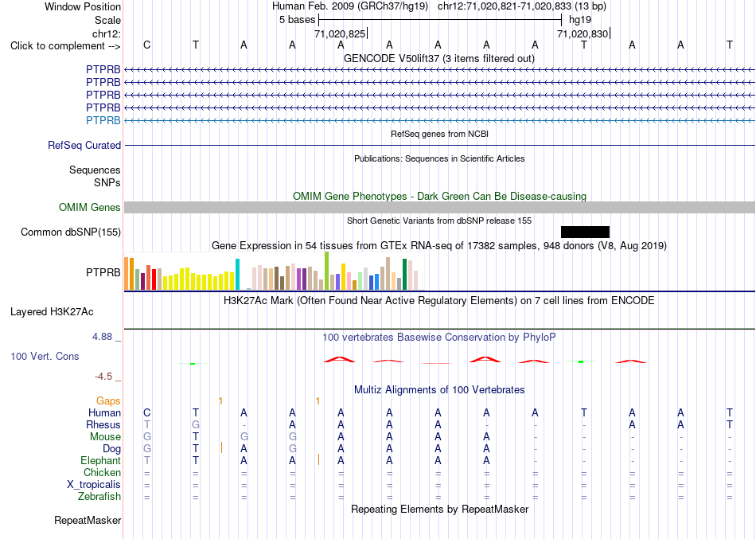This screenshot has height=539, width=756.
Task: Click the '5 bases' scale label
Action: [297, 20]
